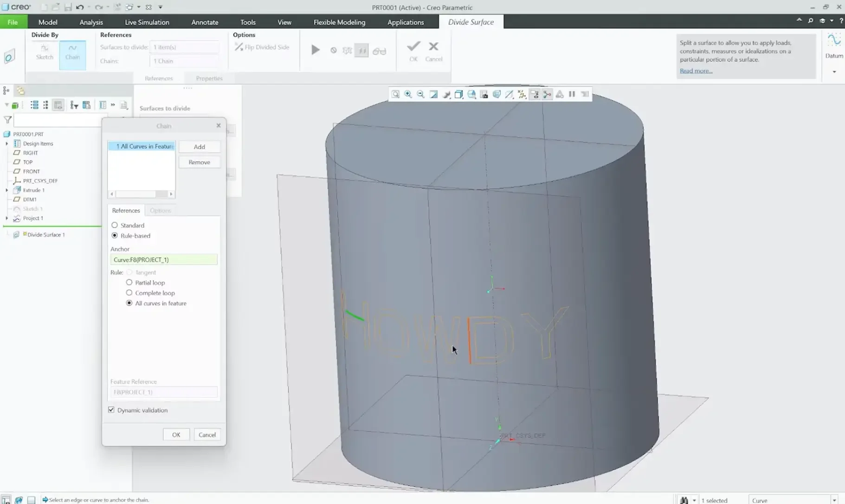Open the Undo history dropdown arrow
This screenshot has width=845, height=504.
[88, 7]
